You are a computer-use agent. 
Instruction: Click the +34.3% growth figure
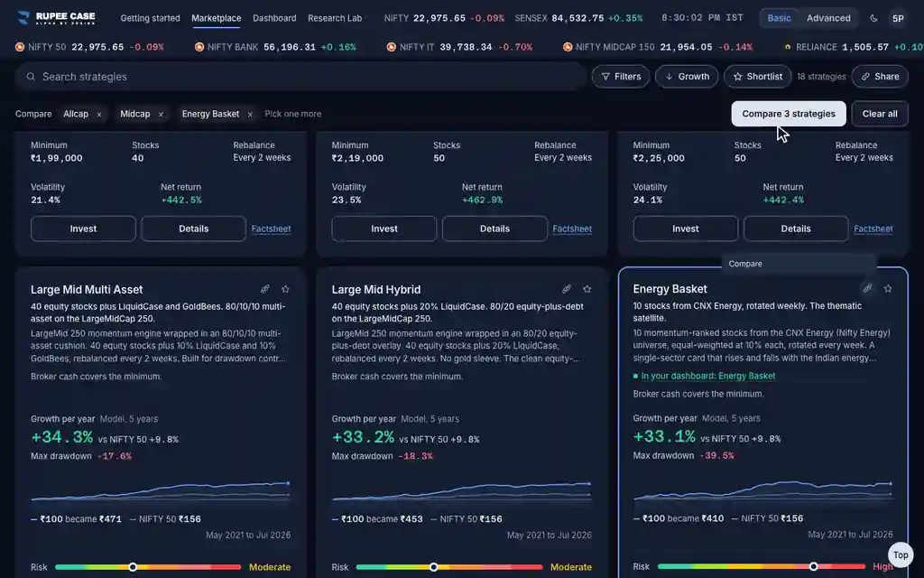click(x=62, y=438)
